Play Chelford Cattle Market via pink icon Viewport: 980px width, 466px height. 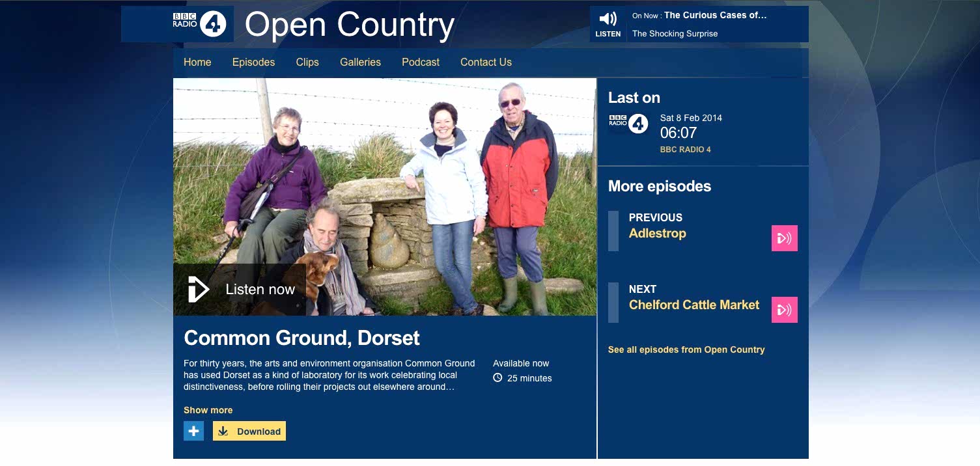pos(784,310)
